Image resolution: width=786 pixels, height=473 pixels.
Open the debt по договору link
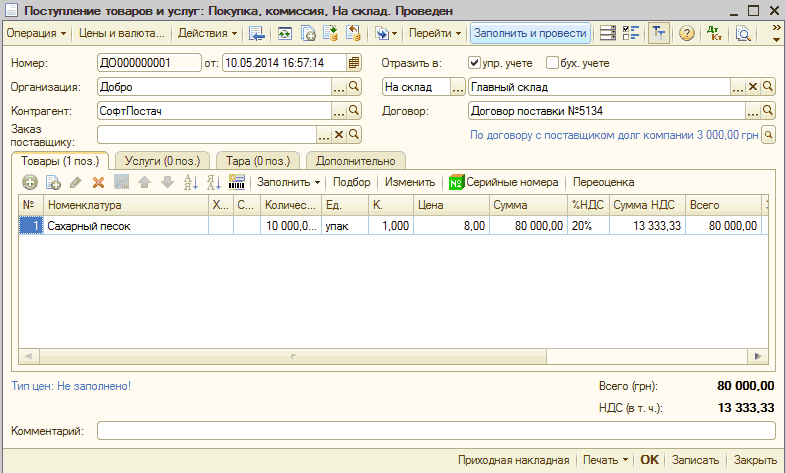pyautogui.click(x=614, y=135)
